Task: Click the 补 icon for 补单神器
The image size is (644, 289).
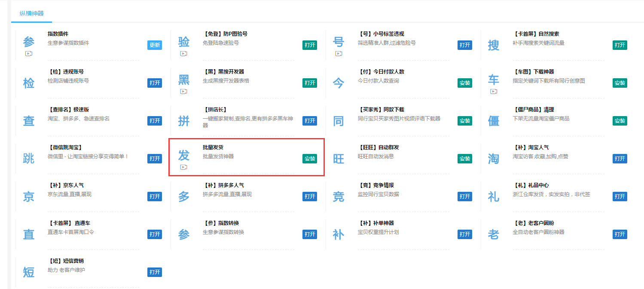Action: tap(339, 234)
